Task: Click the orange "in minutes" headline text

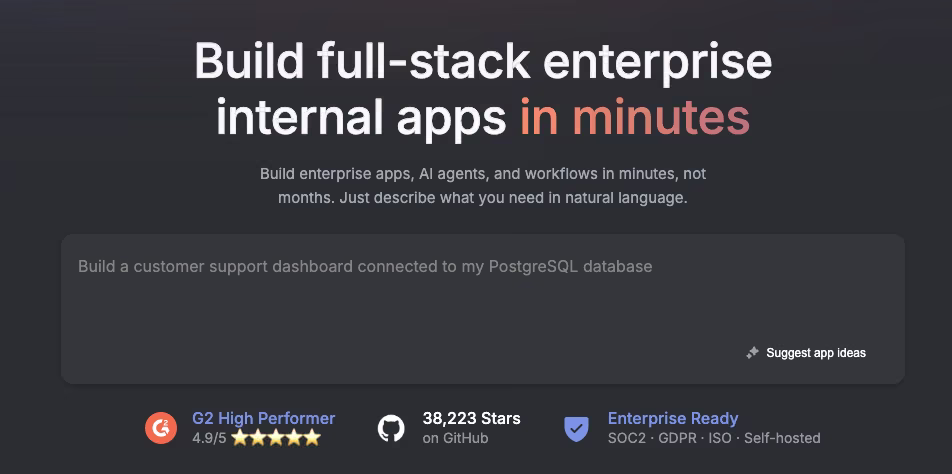Action: pyautogui.click(x=634, y=117)
